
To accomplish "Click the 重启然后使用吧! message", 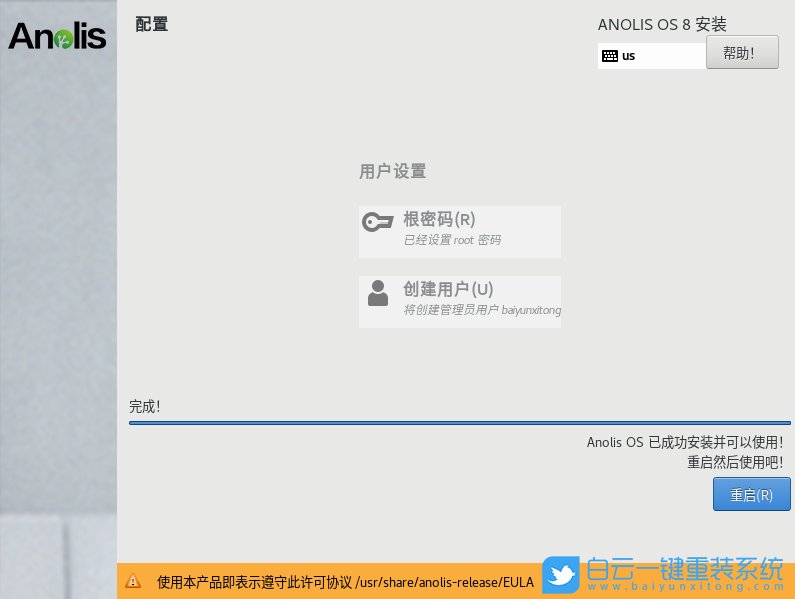I will (x=735, y=462).
